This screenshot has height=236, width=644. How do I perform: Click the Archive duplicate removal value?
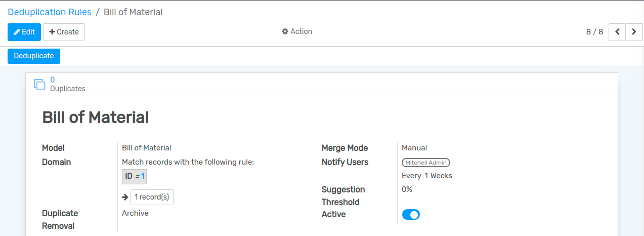135,213
